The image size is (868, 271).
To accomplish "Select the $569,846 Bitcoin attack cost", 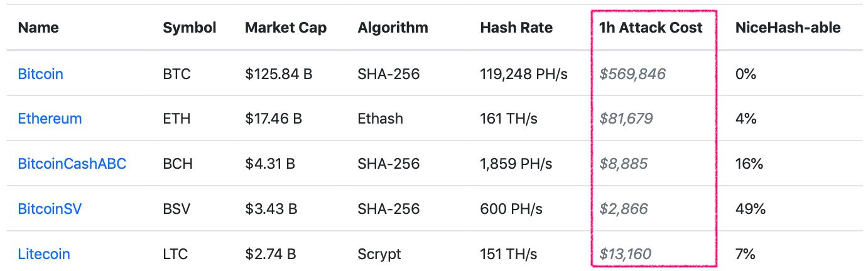I will (x=632, y=74).
